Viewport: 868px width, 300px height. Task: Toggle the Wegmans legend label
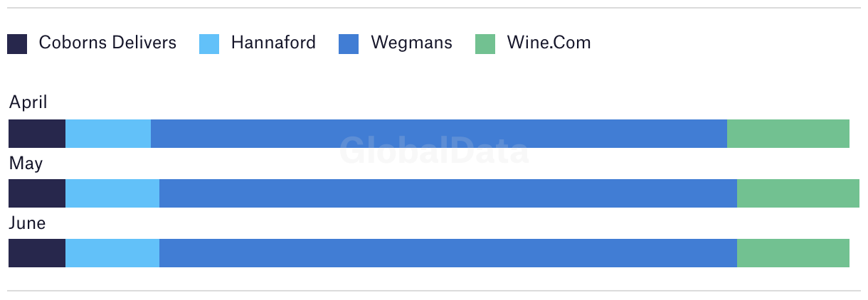coord(411,43)
